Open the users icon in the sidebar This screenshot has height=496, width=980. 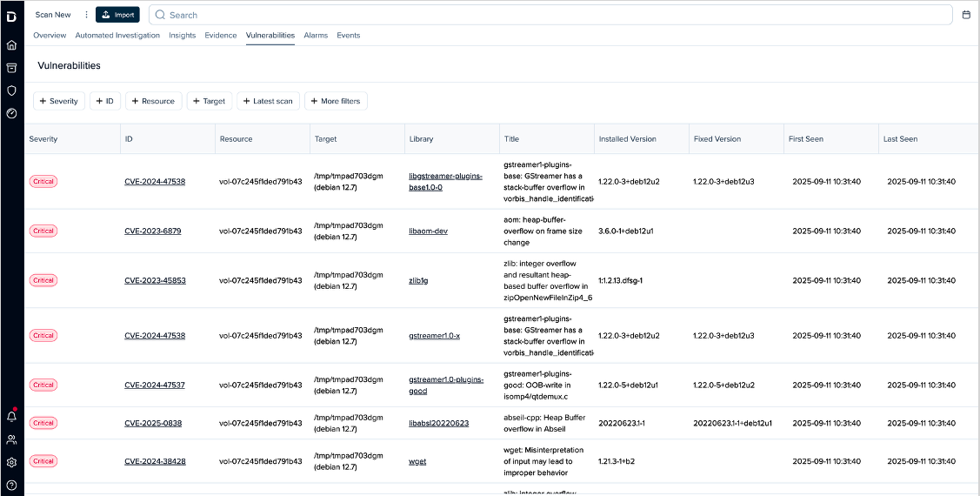(x=11, y=439)
